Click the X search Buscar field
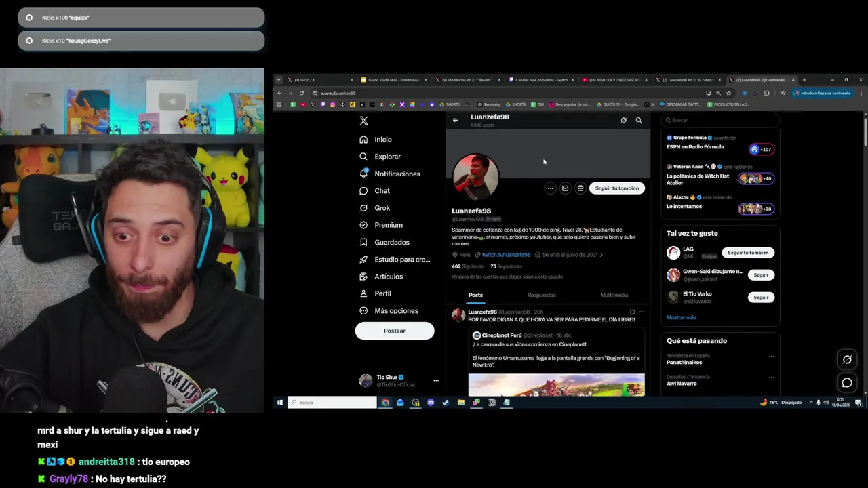Screen dimensions: 868x488 point(720,120)
